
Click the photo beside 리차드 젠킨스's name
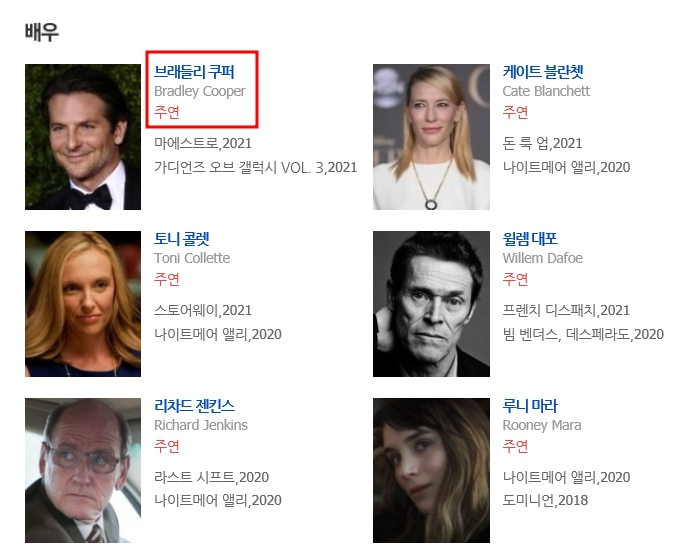click(83, 470)
